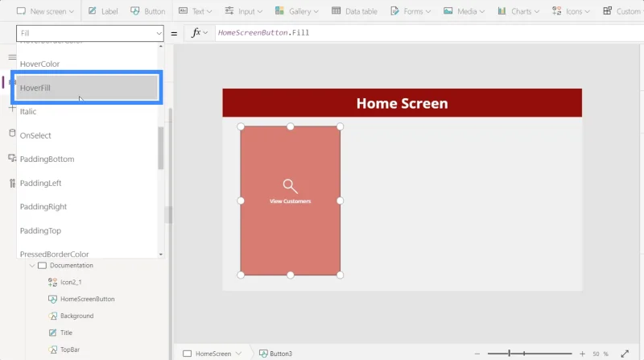Click the zoom level slider handle

click(x=510, y=354)
